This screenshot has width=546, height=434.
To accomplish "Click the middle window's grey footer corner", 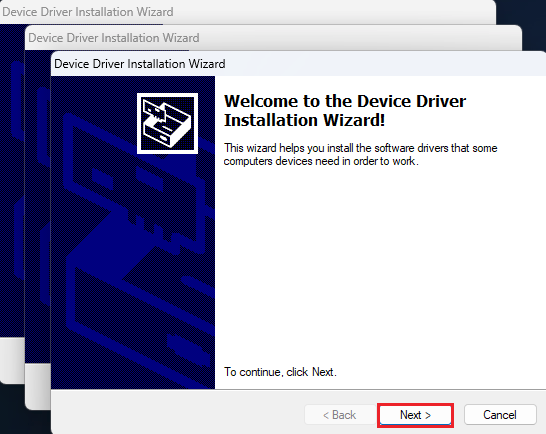I will pyautogui.click(x=38, y=387).
